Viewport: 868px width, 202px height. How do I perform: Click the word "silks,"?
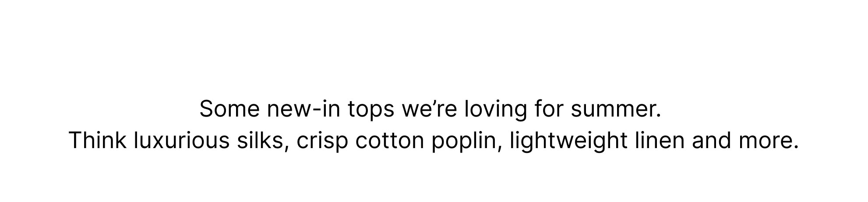263,141
